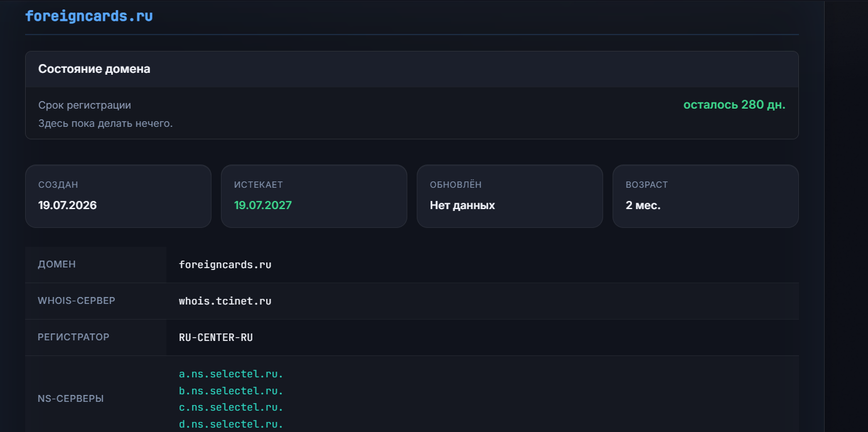Screen dimensions: 868x432
Task: Open the foreigncards.ru heading link
Action: [x=89, y=16]
